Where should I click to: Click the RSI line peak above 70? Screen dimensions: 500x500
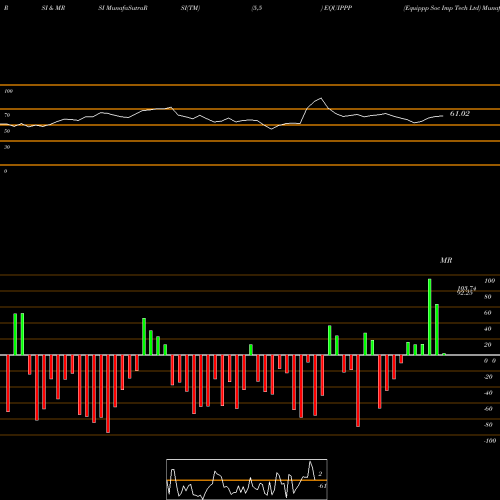(321, 98)
